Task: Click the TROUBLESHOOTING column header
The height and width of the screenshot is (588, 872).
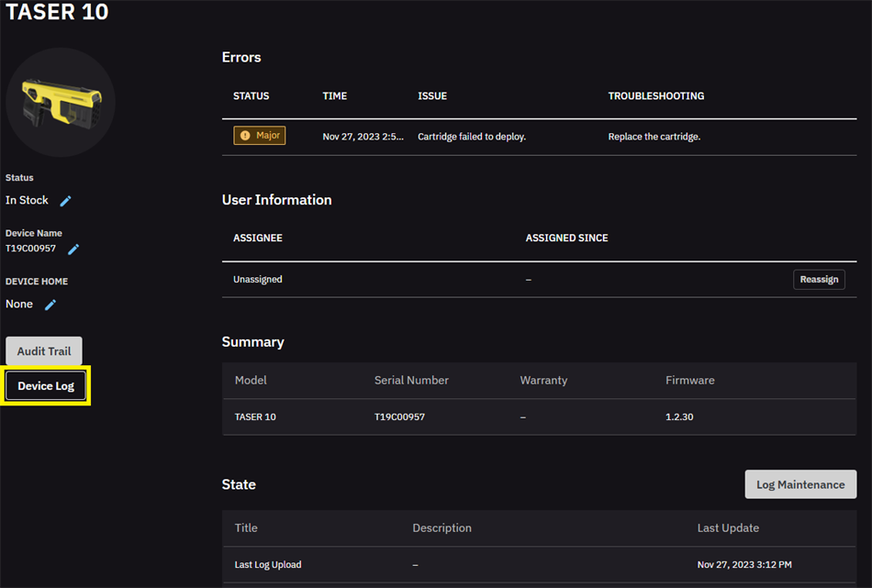Action: (655, 96)
